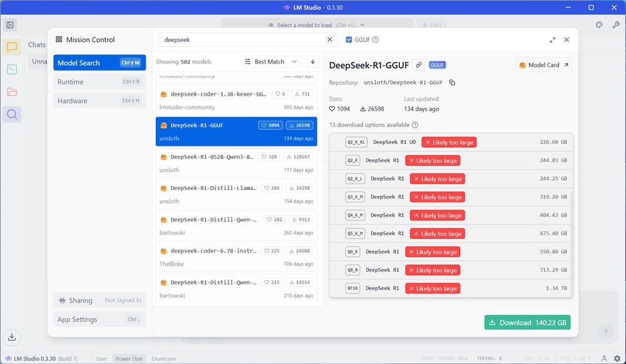The width and height of the screenshot is (626, 364).
Task: Open the gear settings icon in status bar
Action: tap(617, 358)
